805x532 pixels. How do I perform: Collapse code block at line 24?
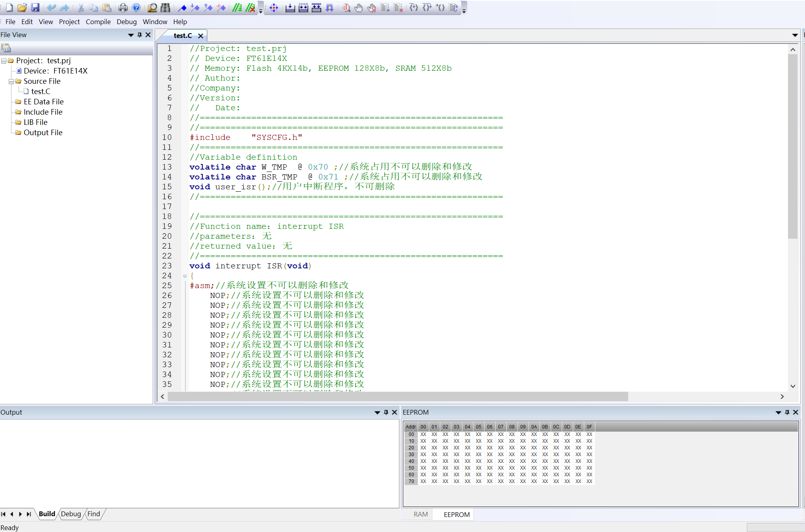185,276
